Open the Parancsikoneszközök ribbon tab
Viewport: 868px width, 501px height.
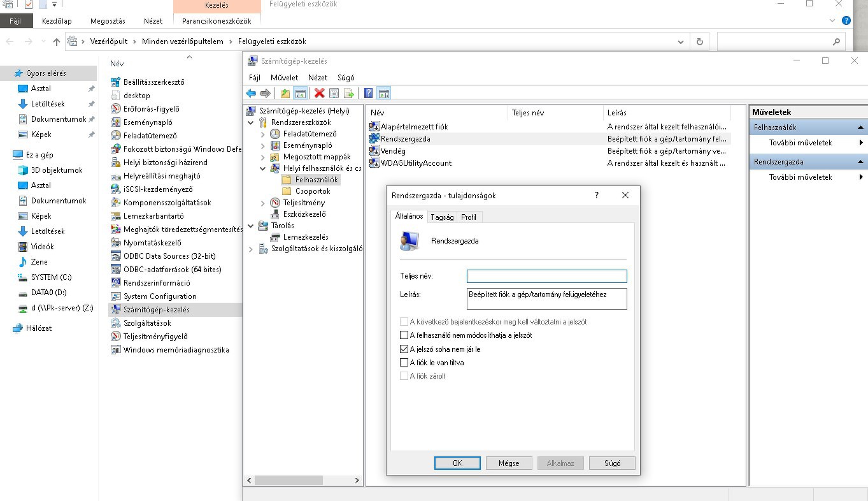tap(217, 21)
